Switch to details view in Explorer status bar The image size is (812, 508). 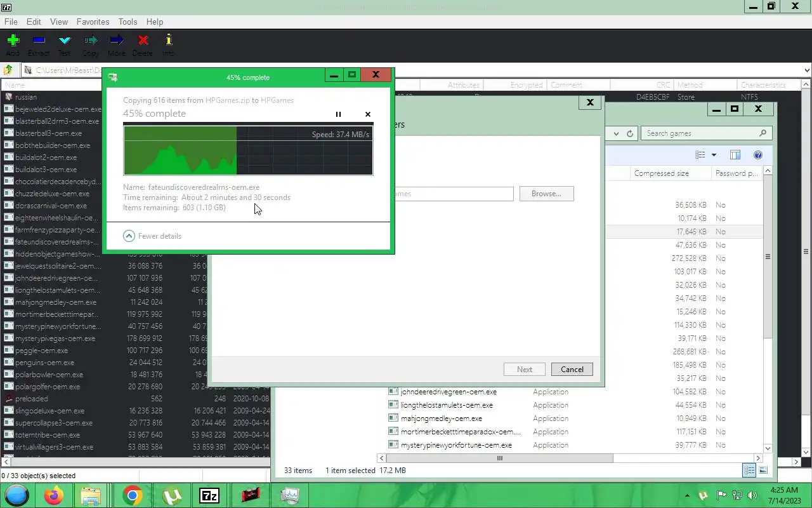[x=749, y=471]
